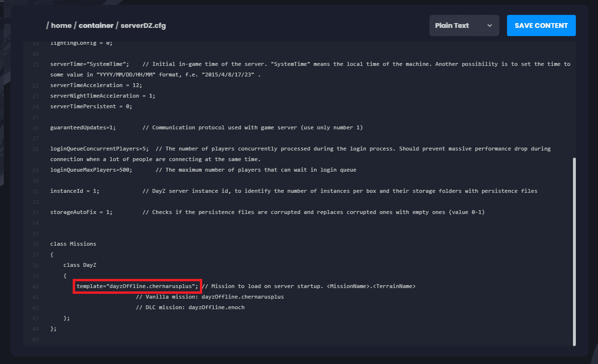Click the home breadcrumb link
The height and width of the screenshot is (364, 598).
click(x=61, y=25)
